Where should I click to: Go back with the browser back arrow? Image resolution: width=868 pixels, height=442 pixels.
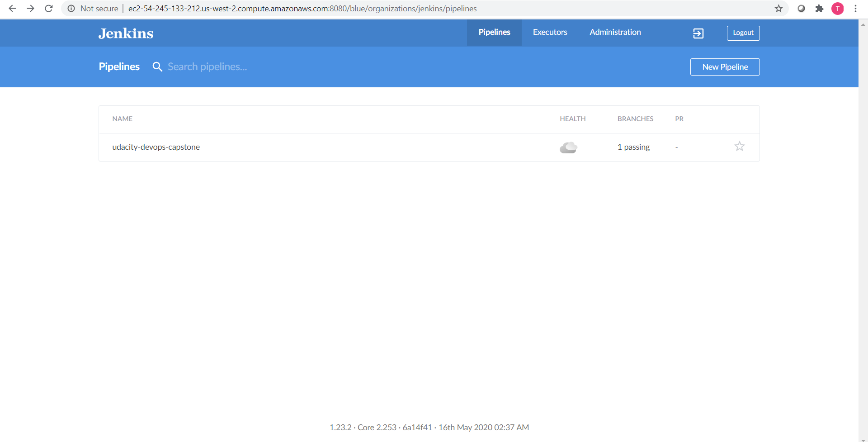(x=13, y=9)
